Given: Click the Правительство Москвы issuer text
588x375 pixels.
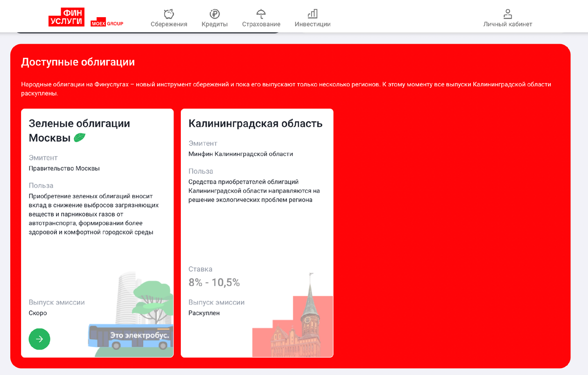Looking at the screenshot, I should tap(64, 168).
